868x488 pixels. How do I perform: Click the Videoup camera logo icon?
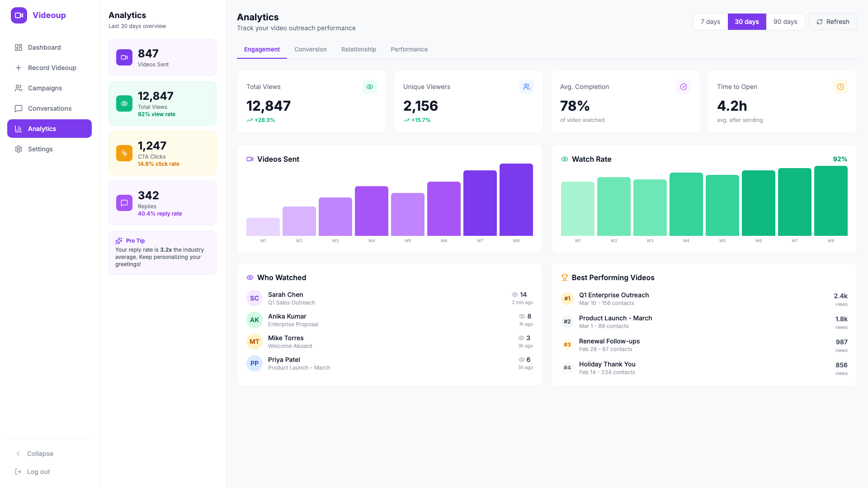(19, 15)
